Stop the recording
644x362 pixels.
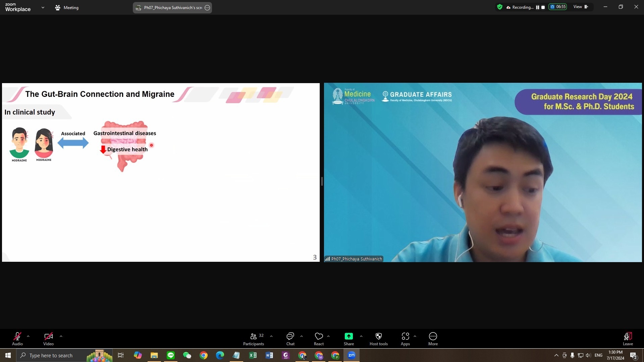(x=543, y=7)
